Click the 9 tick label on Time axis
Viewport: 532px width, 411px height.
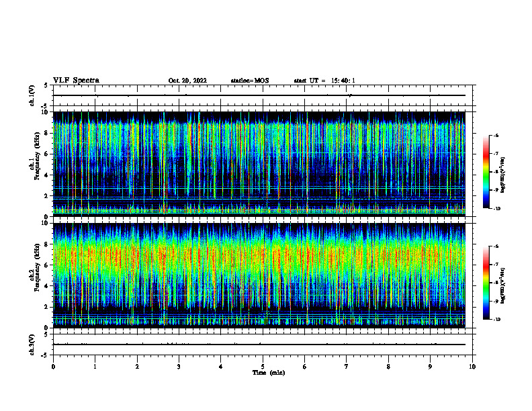click(430, 367)
